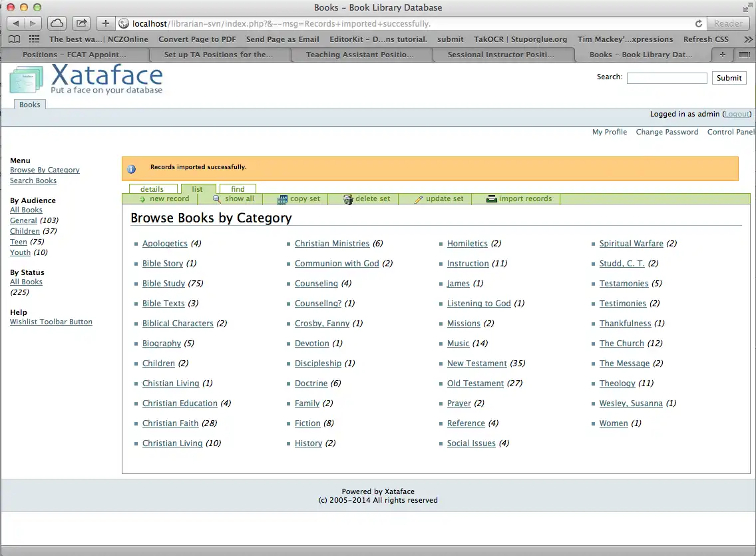Open the Convert Page to PDF bookmark
The width and height of the screenshot is (756, 556).
(x=197, y=39)
